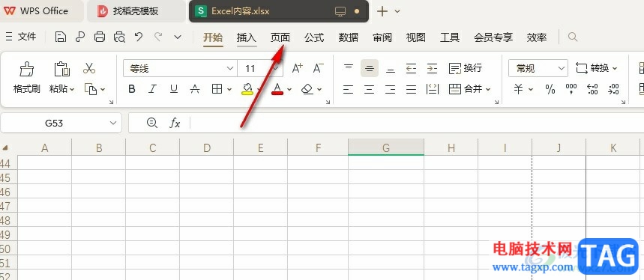
Task: Click the Increase Decimal icon
Action: point(593,89)
